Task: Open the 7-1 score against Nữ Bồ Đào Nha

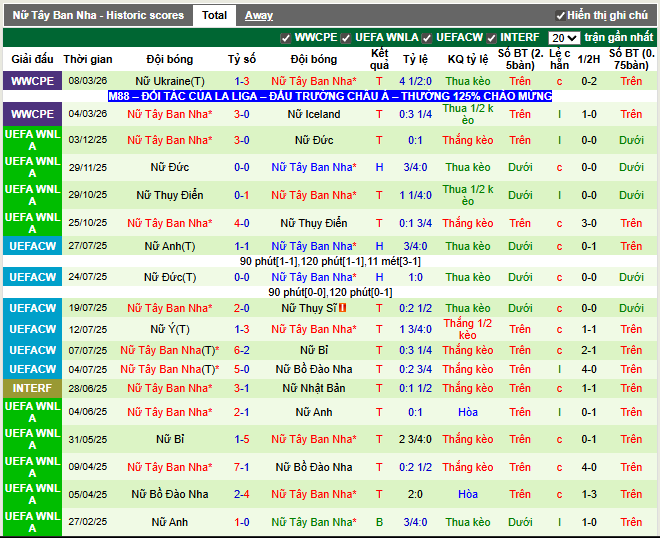Action: pyautogui.click(x=242, y=467)
